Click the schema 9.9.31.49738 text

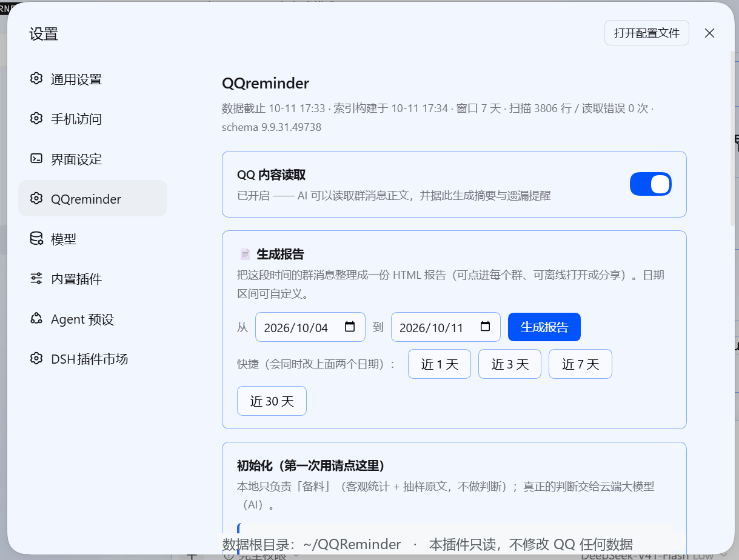pyautogui.click(x=272, y=127)
